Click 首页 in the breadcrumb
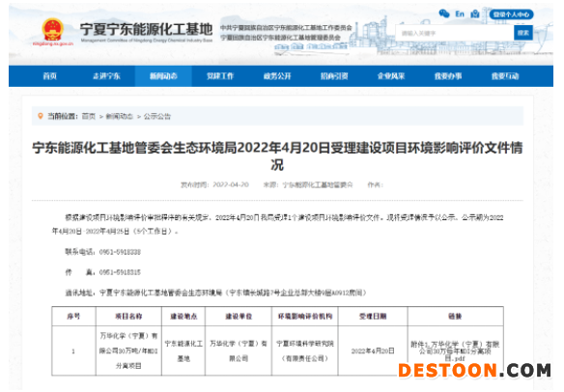Screen dimensions: 564x392 89,116
